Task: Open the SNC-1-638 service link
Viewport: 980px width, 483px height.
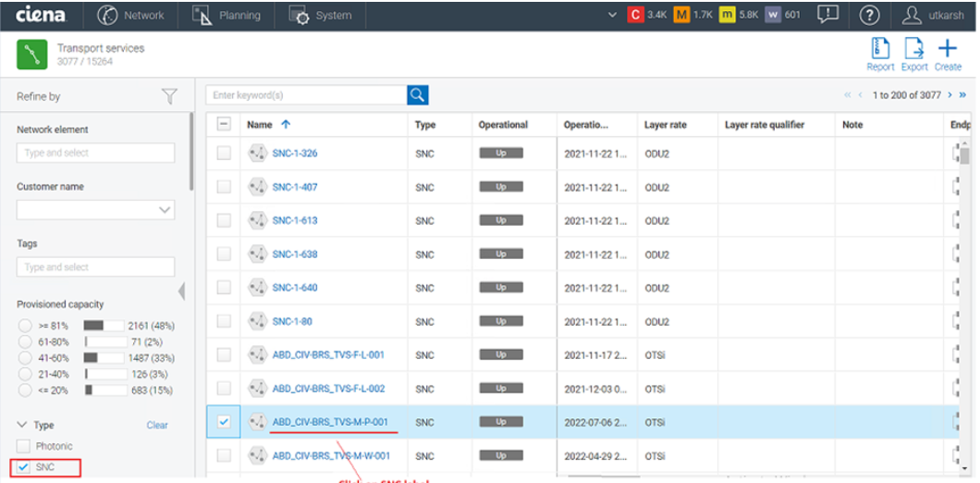Action: coord(295,254)
